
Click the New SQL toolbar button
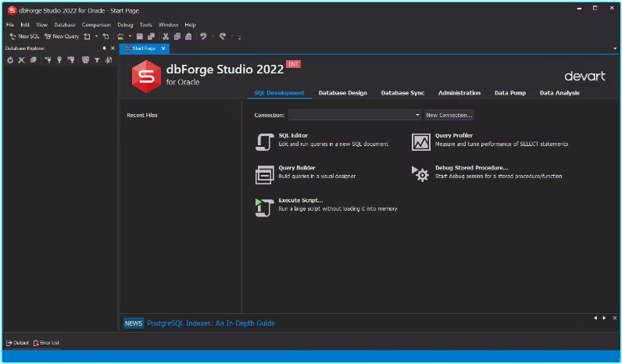(x=24, y=37)
